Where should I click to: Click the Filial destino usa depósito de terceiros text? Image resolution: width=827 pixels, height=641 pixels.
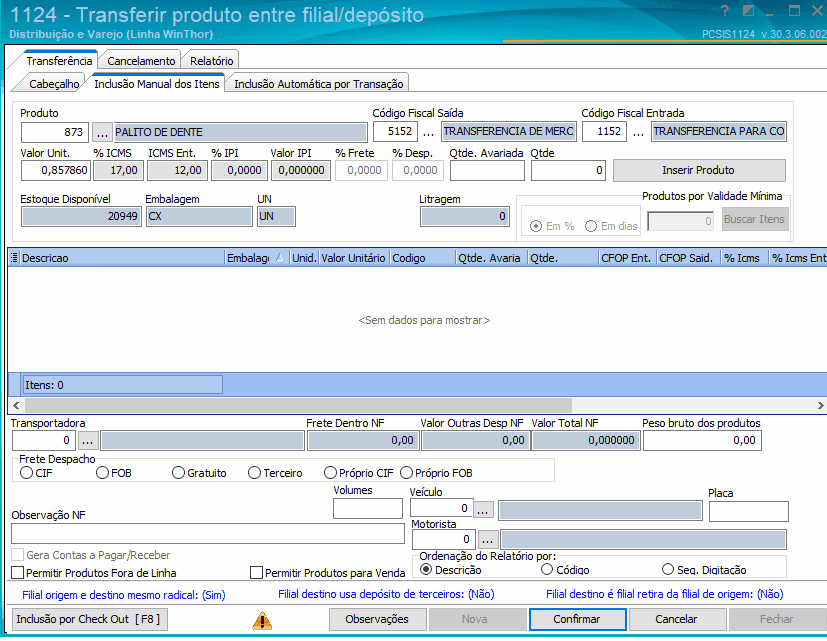click(x=386, y=595)
